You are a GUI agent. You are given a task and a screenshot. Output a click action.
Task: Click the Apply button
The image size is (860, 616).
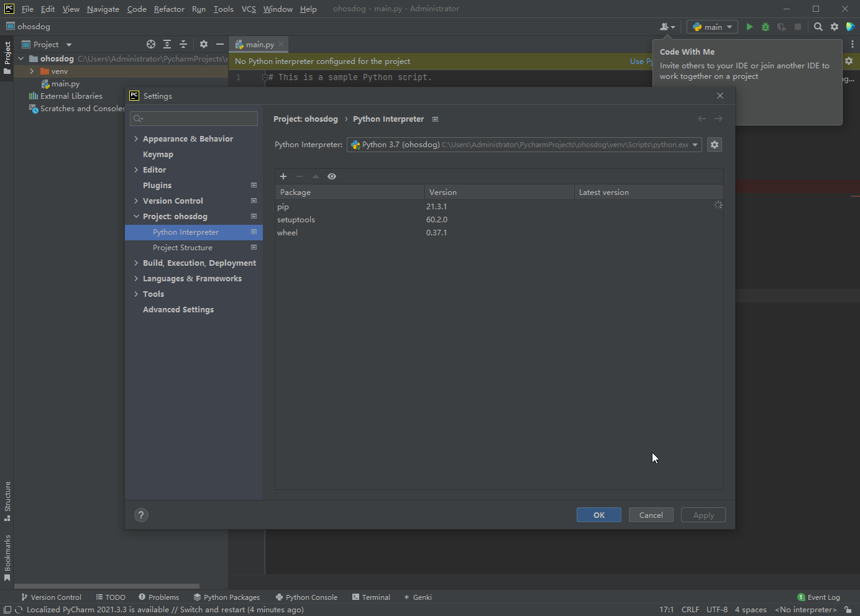[703, 515]
